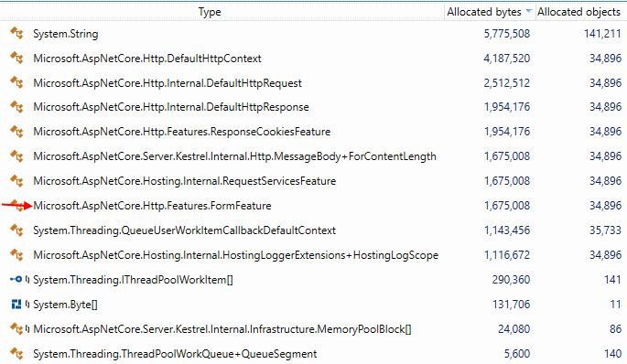
Task: Click the 1,143,456 allocated bytes value
Action: [507, 230]
